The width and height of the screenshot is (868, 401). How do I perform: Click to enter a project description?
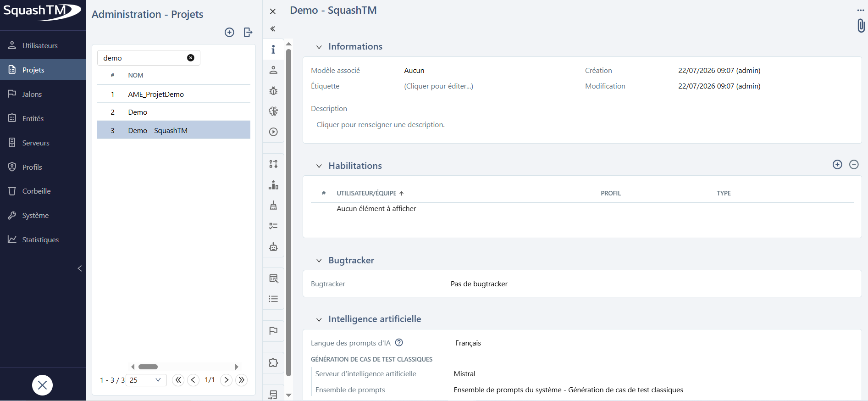(x=381, y=124)
